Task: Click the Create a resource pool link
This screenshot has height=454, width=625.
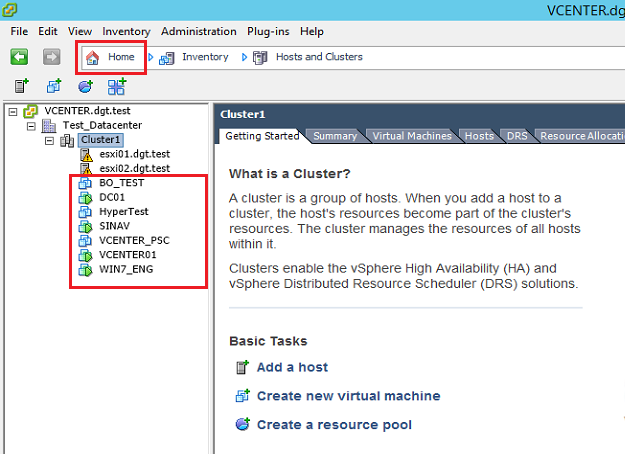Action: [334, 425]
